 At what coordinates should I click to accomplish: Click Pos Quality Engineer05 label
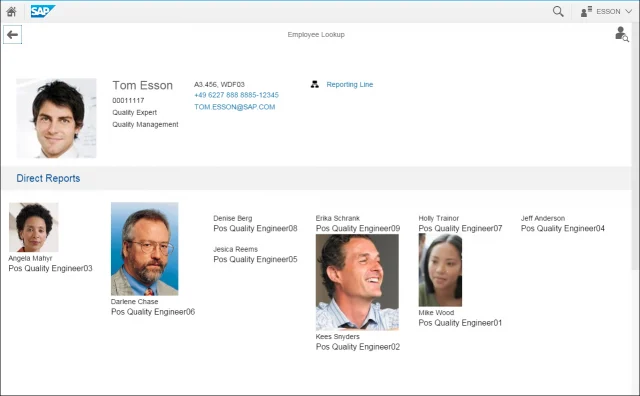(x=255, y=259)
